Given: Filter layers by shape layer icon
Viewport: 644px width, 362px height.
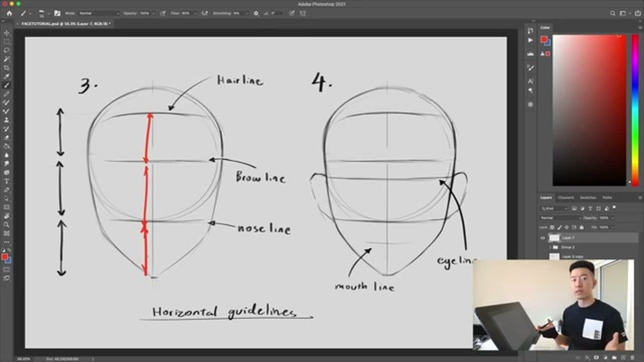Looking at the screenshot, I should click(x=598, y=209).
